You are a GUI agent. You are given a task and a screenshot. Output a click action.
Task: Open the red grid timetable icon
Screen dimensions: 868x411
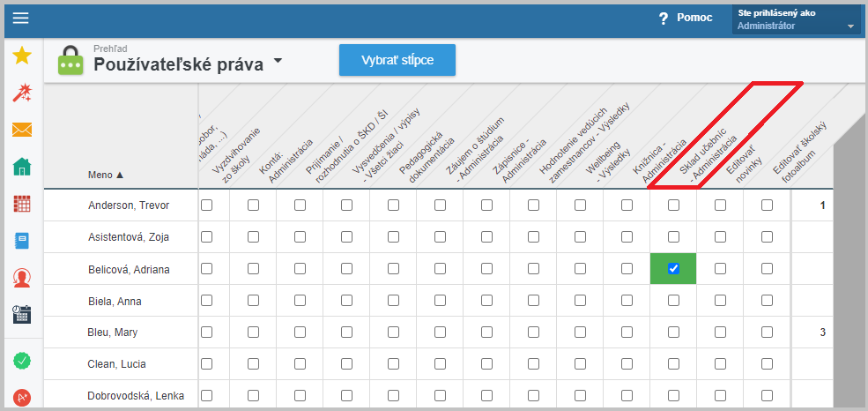pos(21,204)
